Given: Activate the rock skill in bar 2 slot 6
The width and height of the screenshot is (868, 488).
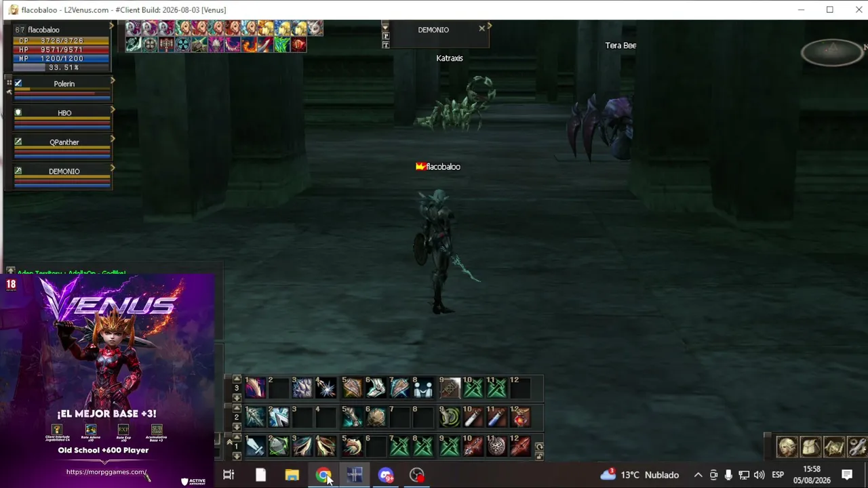Looking at the screenshot, I should (x=376, y=417).
